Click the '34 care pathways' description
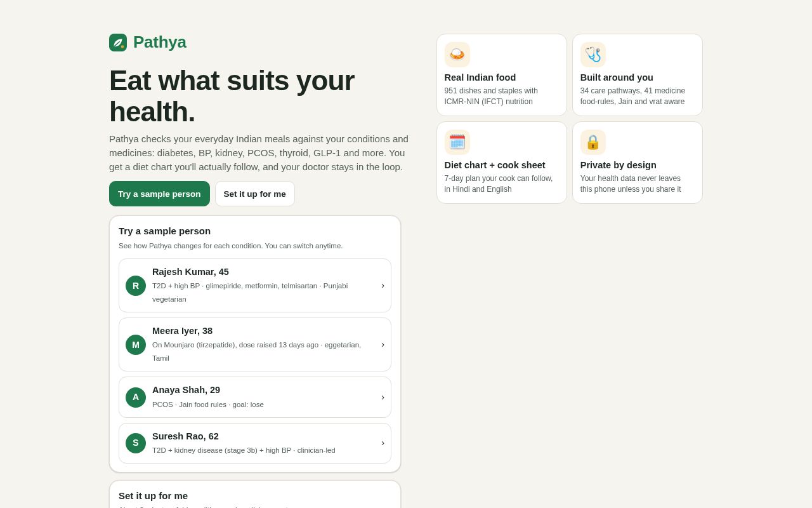 tap(632, 96)
